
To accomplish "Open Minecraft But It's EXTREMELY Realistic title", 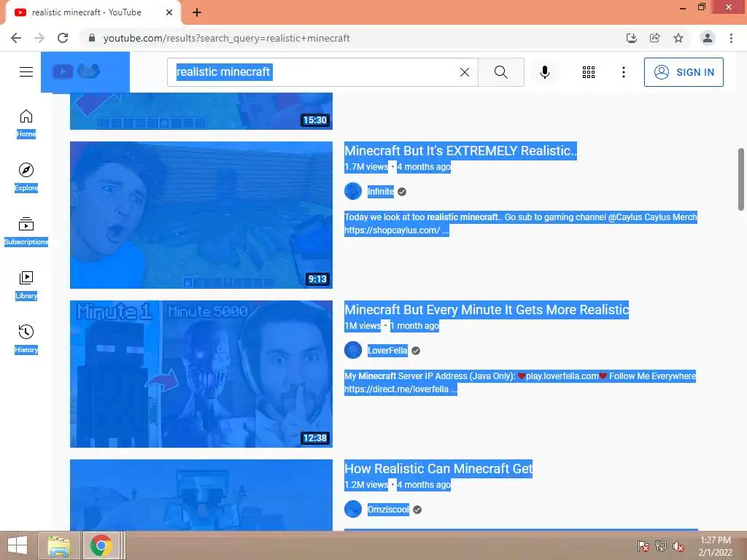I will [461, 150].
